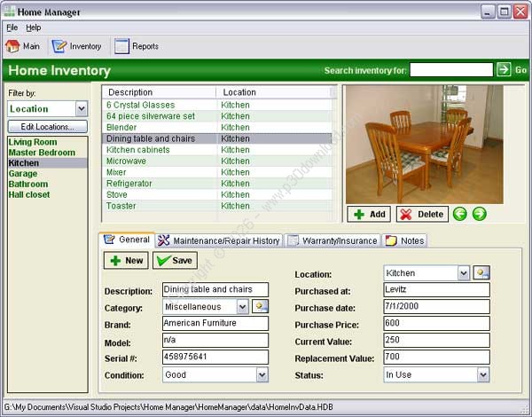
Task: Click the green Go arrow icon
Action: [504, 70]
